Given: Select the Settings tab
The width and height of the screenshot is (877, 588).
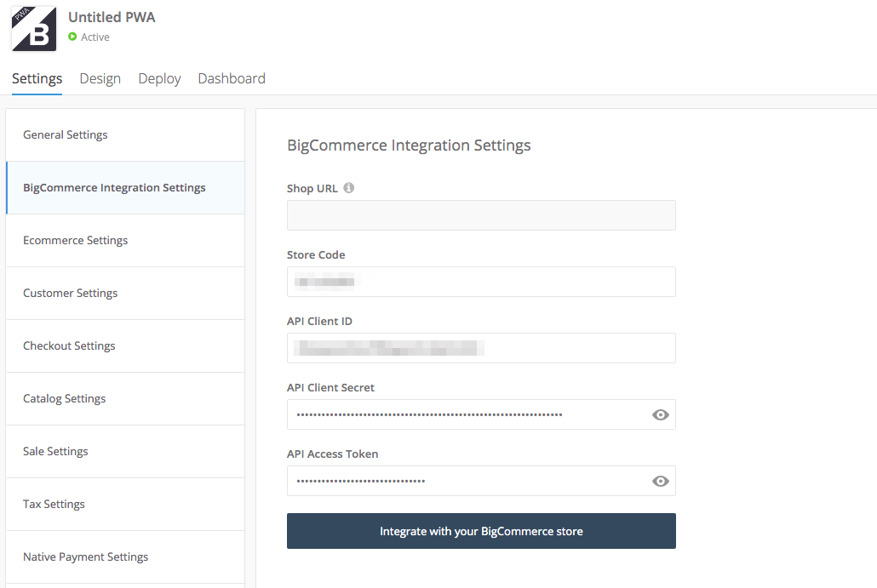Looking at the screenshot, I should [37, 78].
